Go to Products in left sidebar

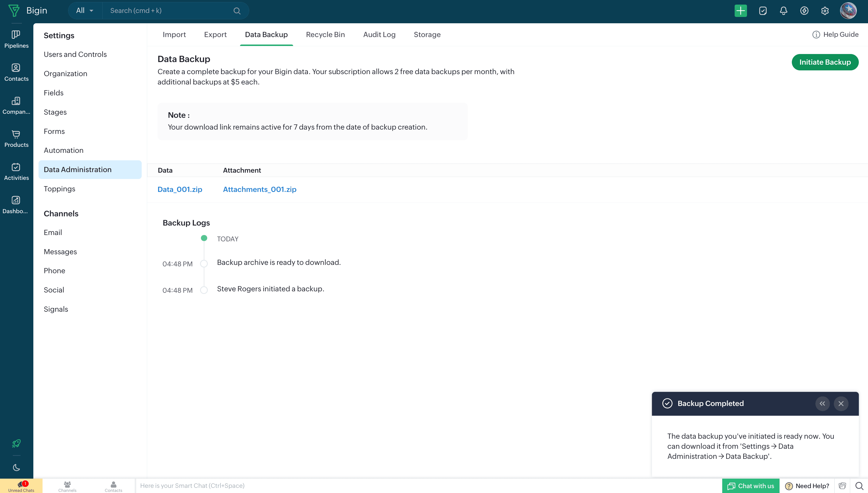click(x=16, y=138)
